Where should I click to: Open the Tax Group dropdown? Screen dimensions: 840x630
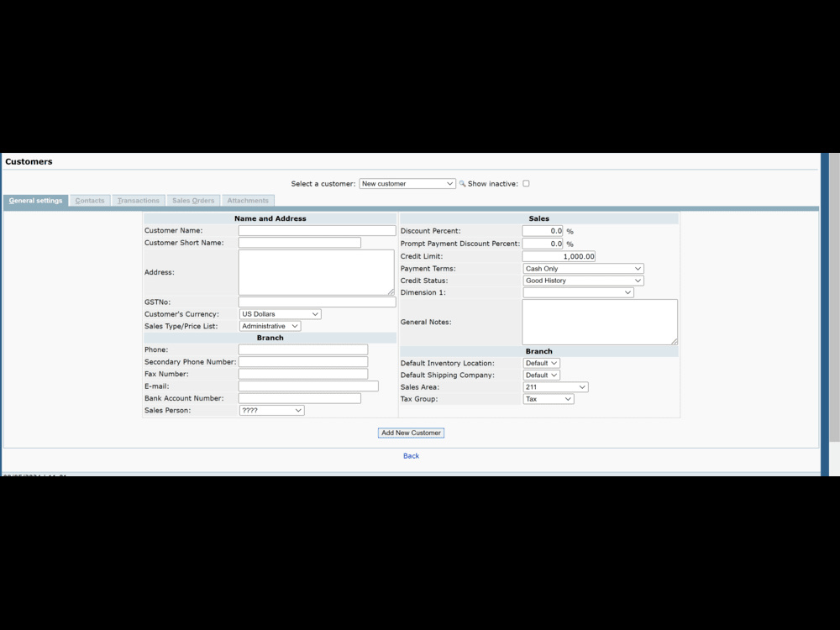(548, 398)
